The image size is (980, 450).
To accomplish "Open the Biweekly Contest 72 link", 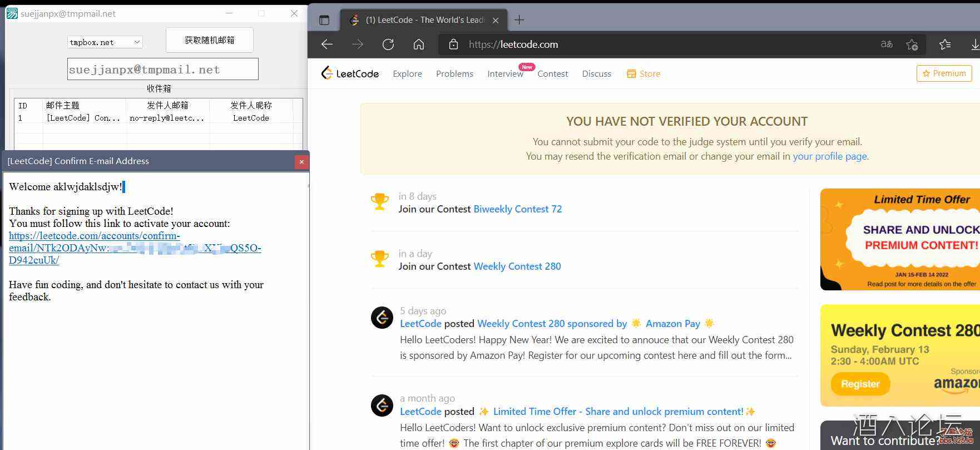I will [517, 209].
